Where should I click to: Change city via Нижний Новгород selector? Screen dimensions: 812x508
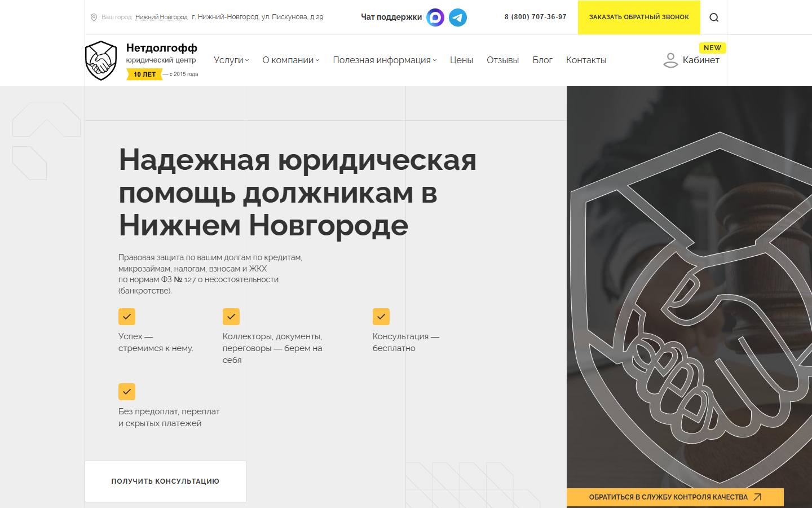(161, 17)
